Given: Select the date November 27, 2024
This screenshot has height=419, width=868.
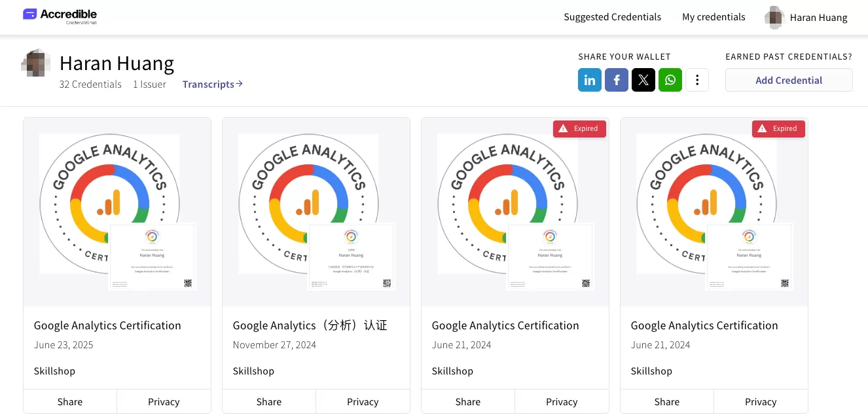Looking at the screenshot, I should pyautogui.click(x=274, y=345).
